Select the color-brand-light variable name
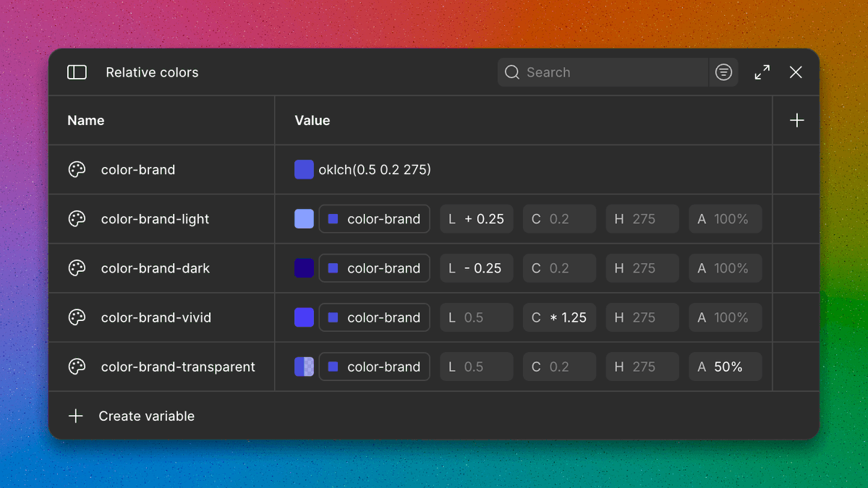This screenshot has width=868, height=488. click(155, 219)
